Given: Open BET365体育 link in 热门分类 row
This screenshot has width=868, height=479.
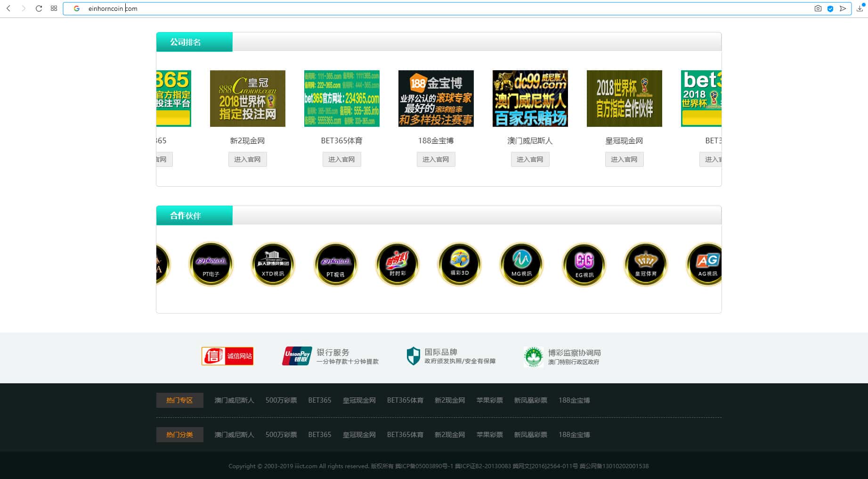Looking at the screenshot, I should point(405,435).
